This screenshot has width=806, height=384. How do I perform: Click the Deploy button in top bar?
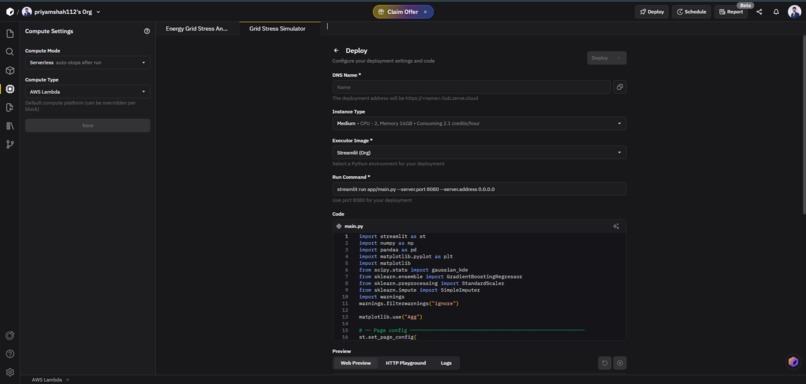pyautogui.click(x=652, y=12)
